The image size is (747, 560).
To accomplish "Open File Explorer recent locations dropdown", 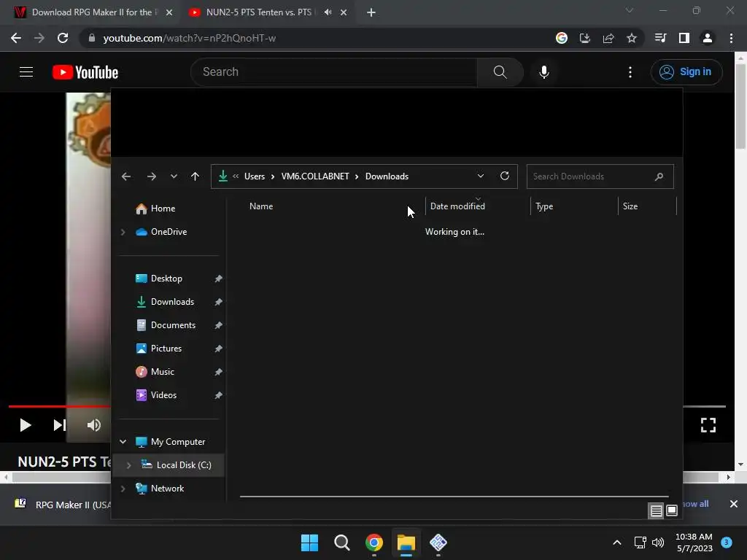I will 174,176.
